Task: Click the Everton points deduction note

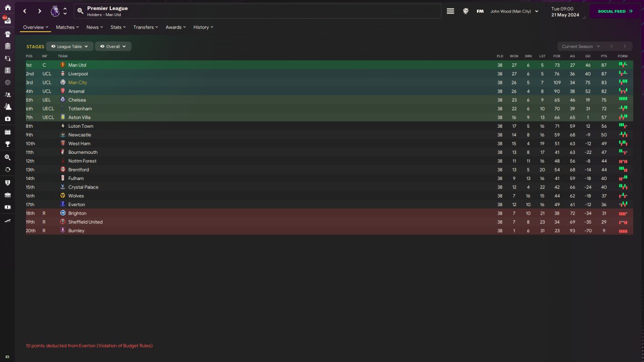Action: (89, 345)
